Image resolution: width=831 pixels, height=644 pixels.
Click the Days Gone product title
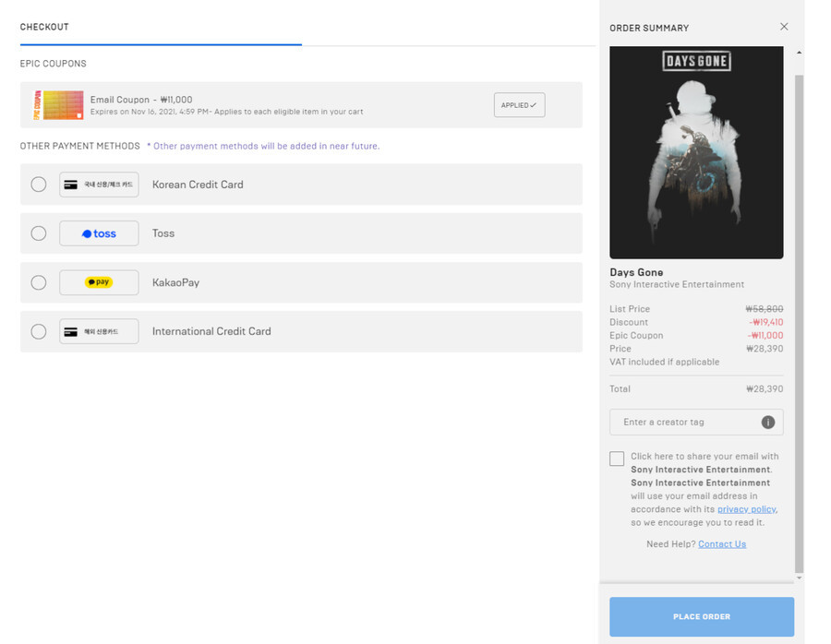(x=636, y=272)
